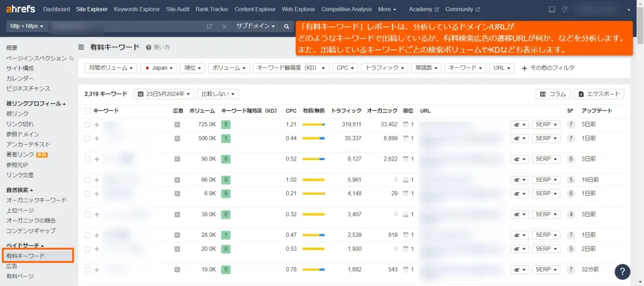644x286 pixels.
Task: Check the box for the 28.0K volume row
Action: tap(87, 235)
